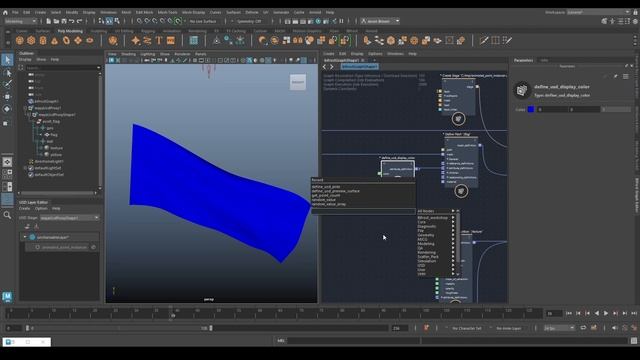The height and width of the screenshot is (360, 640).
Task: Open the Modeling menu set dropdown
Action: coord(20,21)
